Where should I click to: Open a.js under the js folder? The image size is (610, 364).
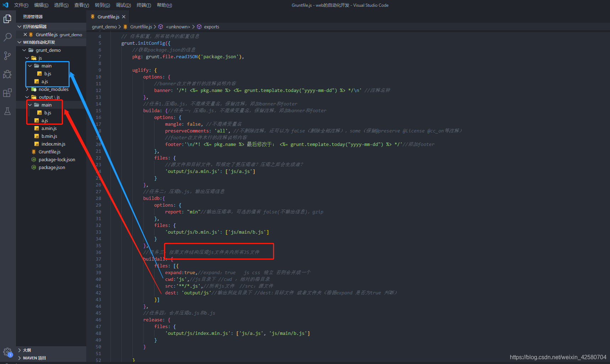[x=45, y=81]
